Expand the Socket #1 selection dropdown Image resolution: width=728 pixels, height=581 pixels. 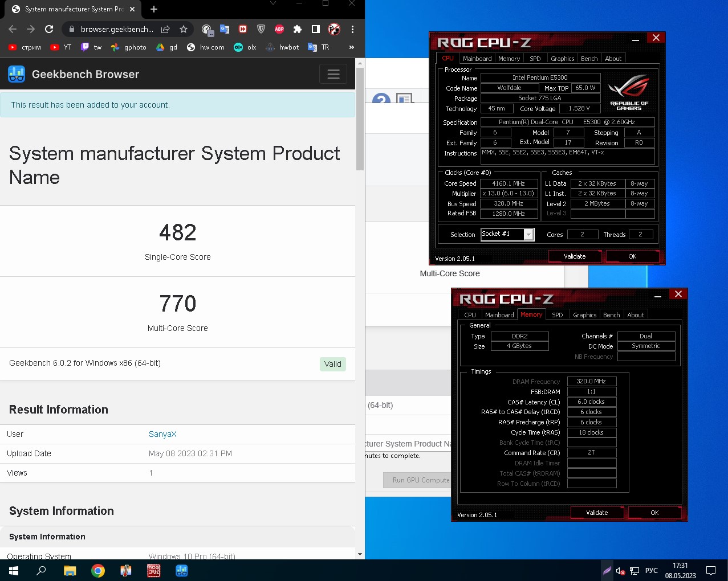[x=528, y=235]
